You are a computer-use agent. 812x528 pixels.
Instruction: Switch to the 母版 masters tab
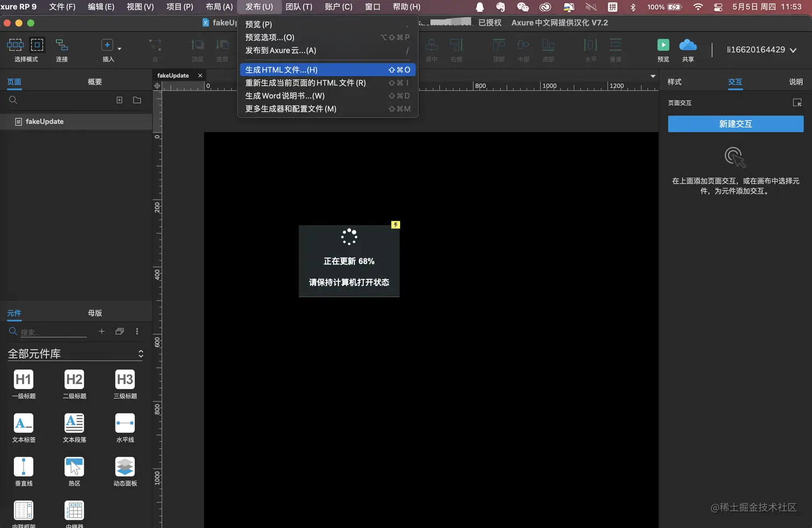tap(95, 313)
